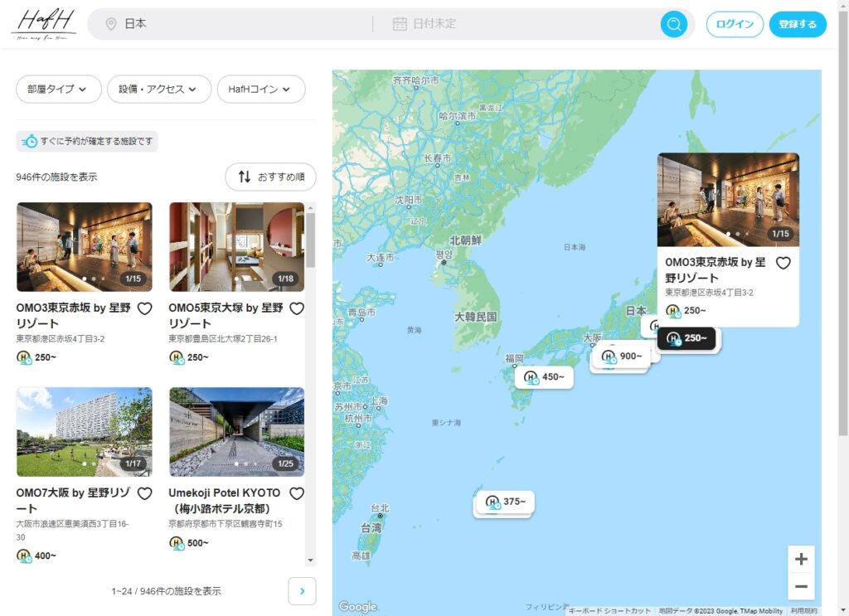The height and width of the screenshot is (616, 849).
Task: Favorite OMO7大阪 with heart icon
Action: tap(144, 493)
